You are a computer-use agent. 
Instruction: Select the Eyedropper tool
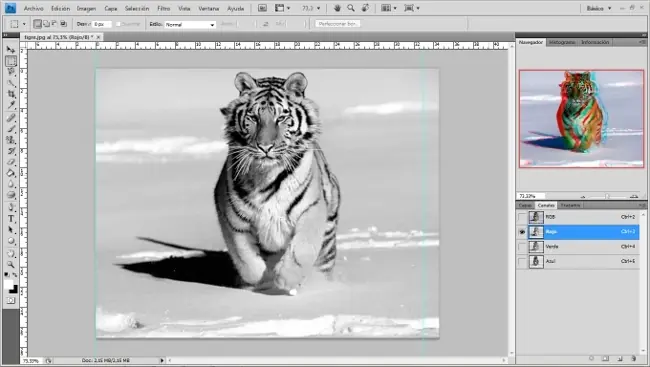point(11,105)
